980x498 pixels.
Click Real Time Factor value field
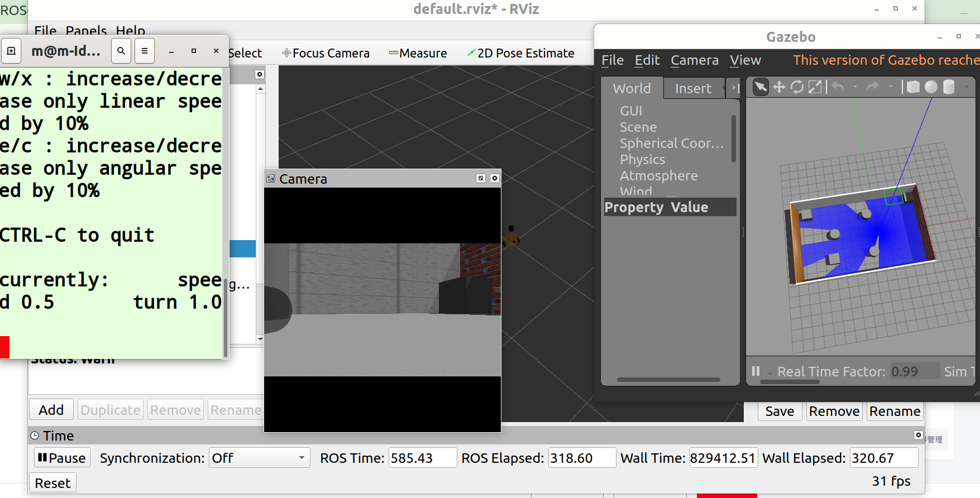[914, 371]
